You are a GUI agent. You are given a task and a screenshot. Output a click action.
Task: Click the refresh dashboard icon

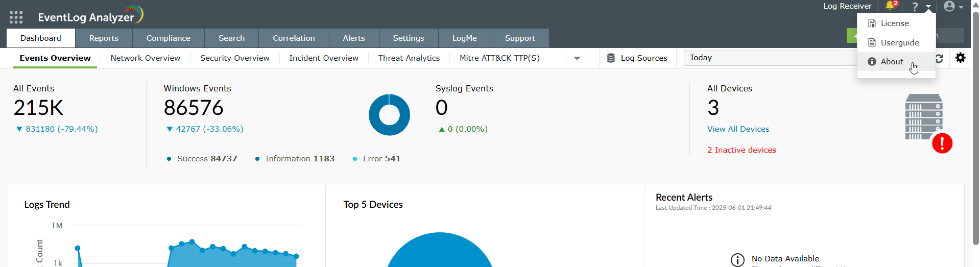click(940, 58)
